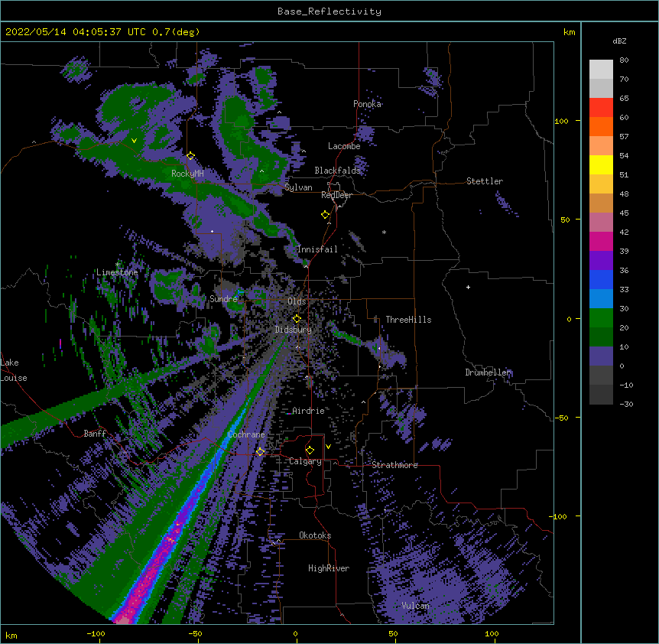The height and width of the screenshot is (644, 659).
Task: Click the Lacombe town label
Action: 344,146
